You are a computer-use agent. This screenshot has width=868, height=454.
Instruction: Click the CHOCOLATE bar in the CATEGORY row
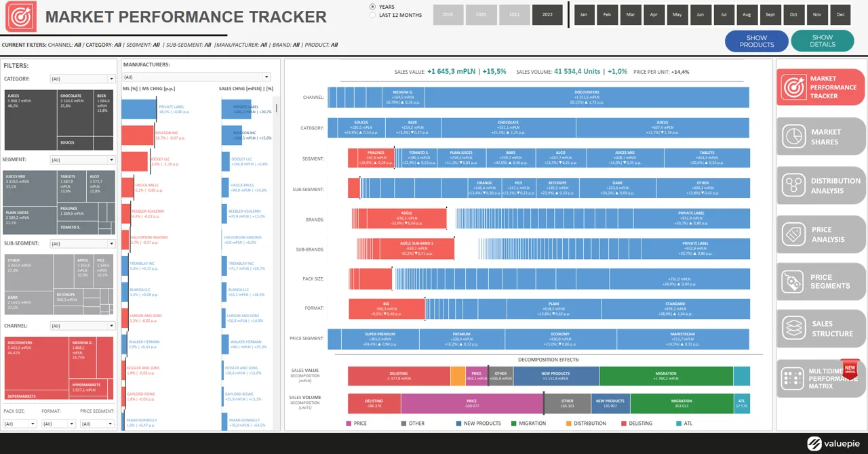(508, 128)
